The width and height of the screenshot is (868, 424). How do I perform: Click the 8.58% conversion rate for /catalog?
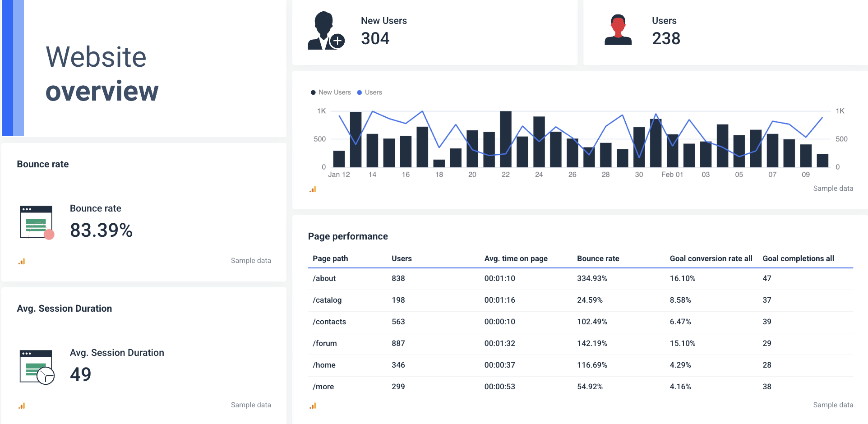click(x=680, y=300)
